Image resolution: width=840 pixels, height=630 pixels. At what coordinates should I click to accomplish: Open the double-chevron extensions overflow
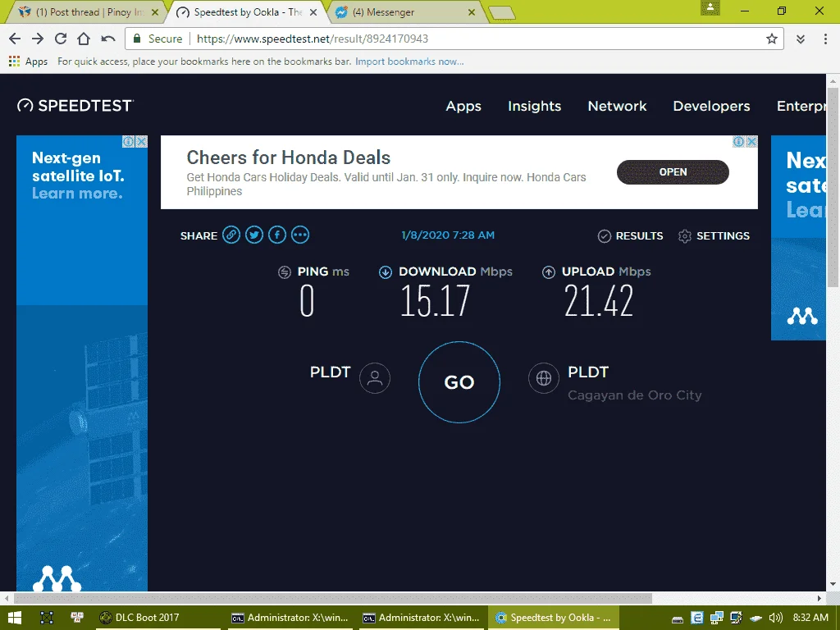[801, 39]
